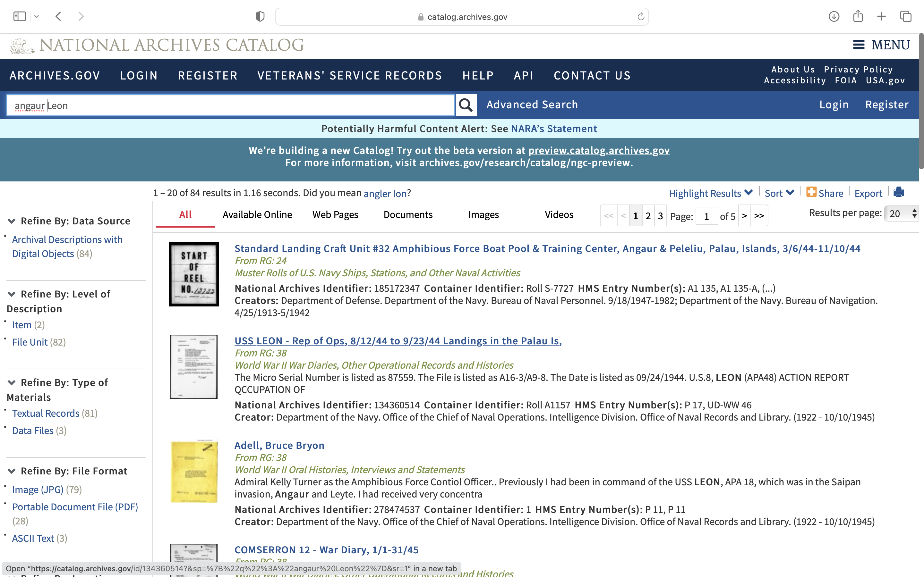Switch to the Available Online tab
This screenshot has height=577, width=924.
(257, 214)
